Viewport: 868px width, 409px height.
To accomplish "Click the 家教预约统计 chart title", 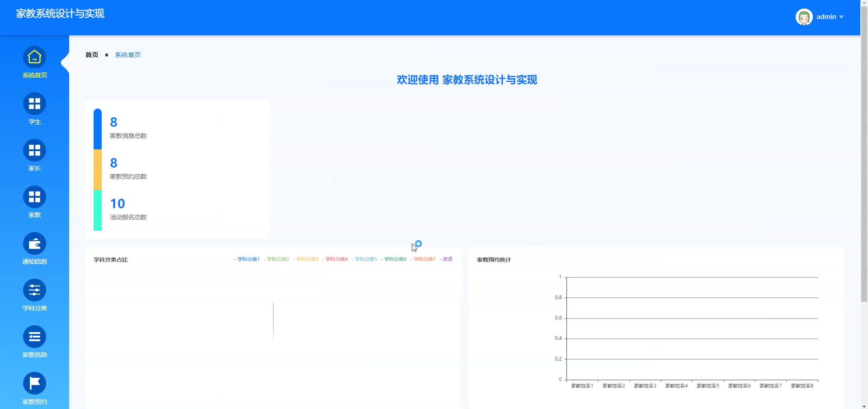I will [x=494, y=260].
